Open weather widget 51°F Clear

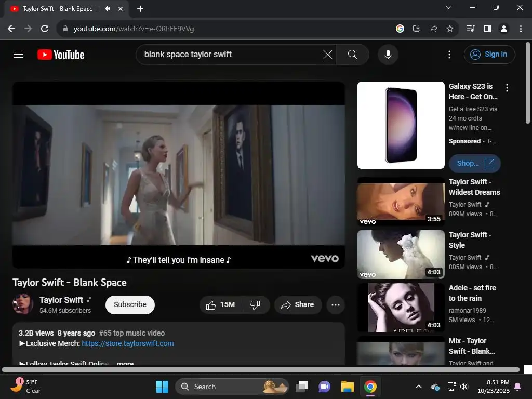[x=25, y=387]
